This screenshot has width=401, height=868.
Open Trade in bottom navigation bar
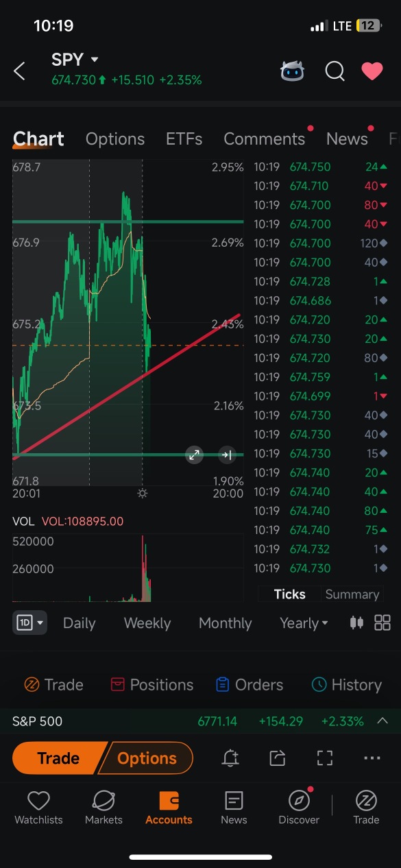[366, 808]
